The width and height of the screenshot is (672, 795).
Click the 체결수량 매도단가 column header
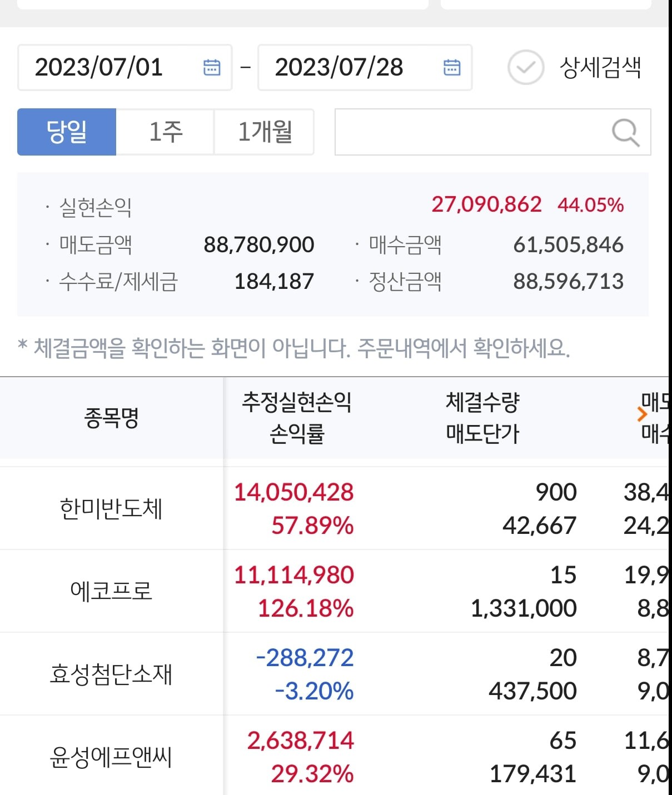(482, 418)
